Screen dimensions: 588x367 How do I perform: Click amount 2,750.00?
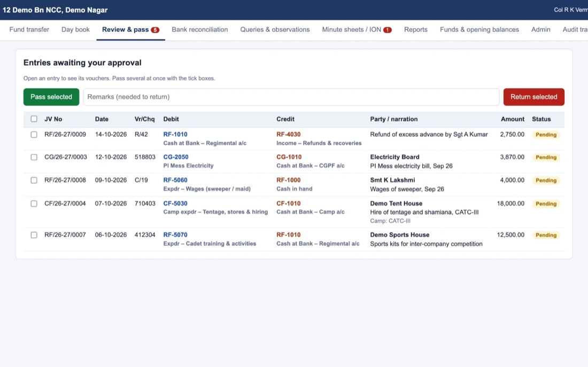point(512,134)
